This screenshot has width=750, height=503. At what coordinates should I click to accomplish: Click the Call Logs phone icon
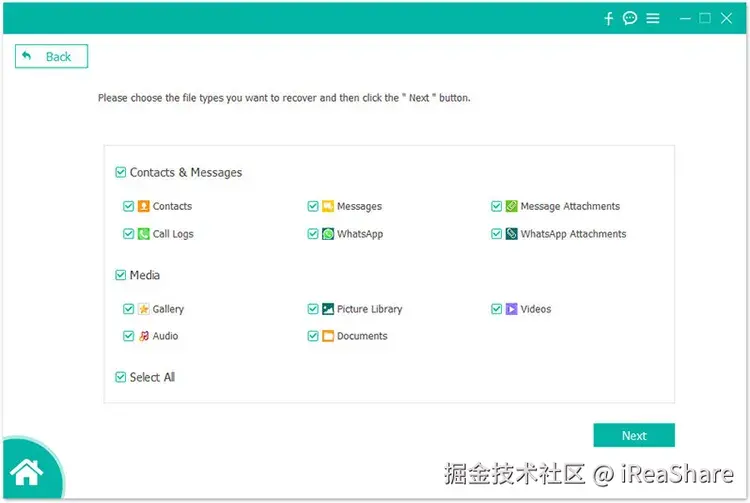(143, 234)
